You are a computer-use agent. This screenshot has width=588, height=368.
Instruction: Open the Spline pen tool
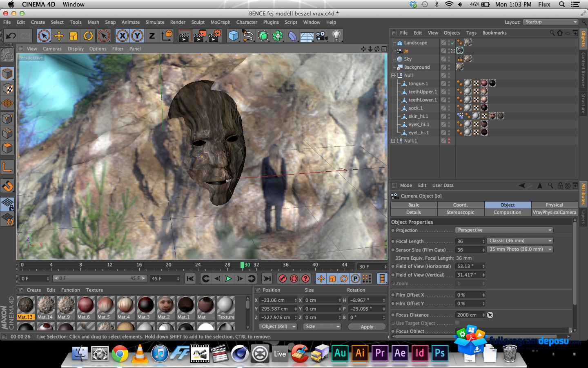coord(248,36)
